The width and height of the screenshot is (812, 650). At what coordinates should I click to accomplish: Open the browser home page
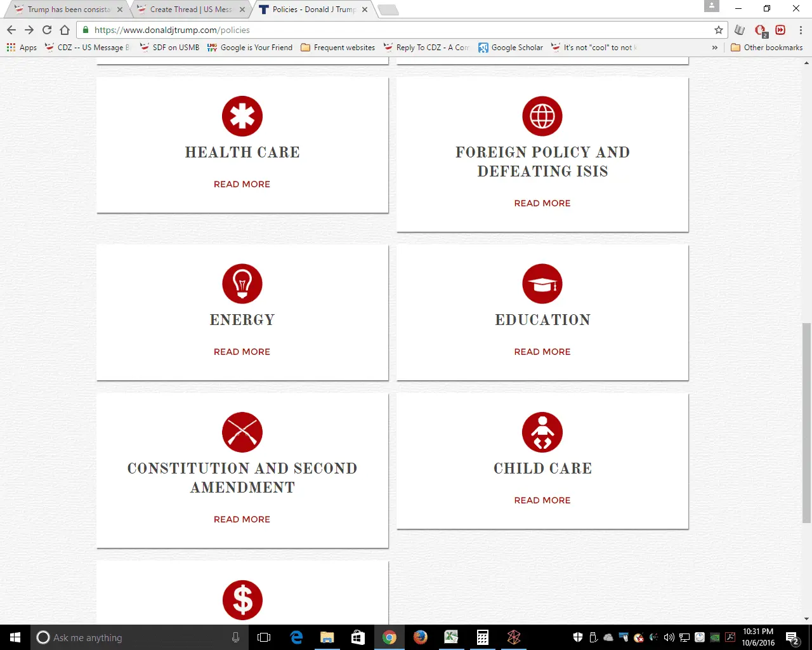(x=65, y=30)
